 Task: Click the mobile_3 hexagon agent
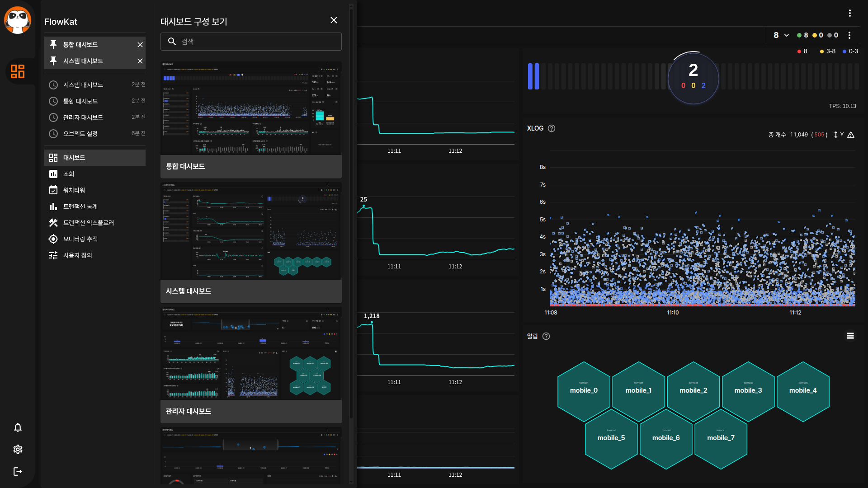(x=748, y=391)
